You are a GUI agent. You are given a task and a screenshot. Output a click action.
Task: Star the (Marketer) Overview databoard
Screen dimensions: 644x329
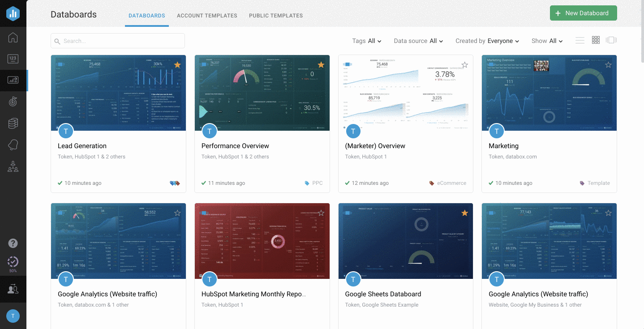point(464,65)
